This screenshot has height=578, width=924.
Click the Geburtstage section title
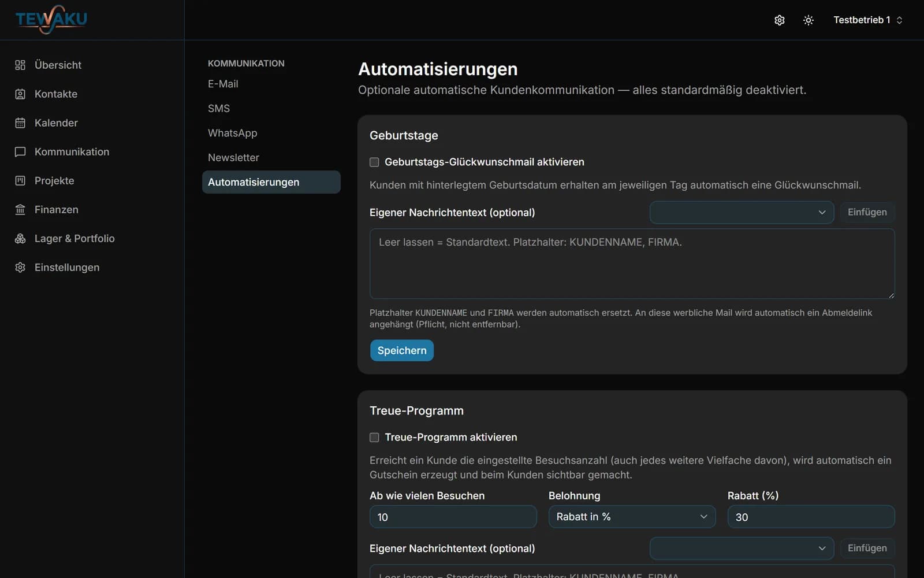[404, 135]
